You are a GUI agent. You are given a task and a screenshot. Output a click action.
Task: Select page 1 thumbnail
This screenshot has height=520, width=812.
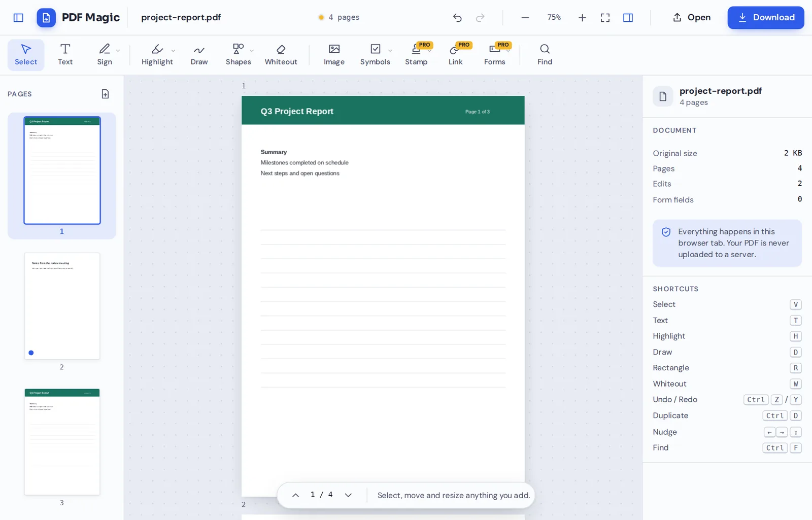[62, 170]
